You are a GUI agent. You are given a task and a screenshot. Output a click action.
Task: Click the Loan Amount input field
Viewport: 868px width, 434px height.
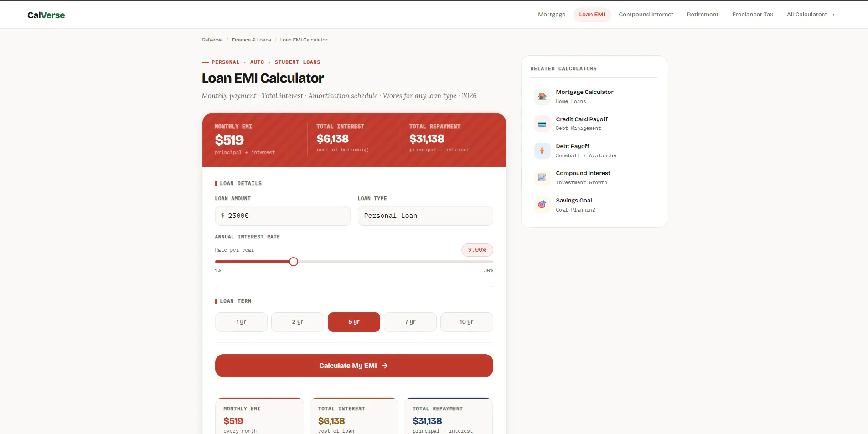pyautogui.click(x=283, y=216)
